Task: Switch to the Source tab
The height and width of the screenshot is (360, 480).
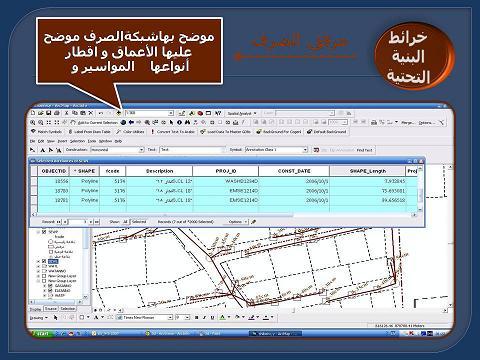Action: coord(51,309)
